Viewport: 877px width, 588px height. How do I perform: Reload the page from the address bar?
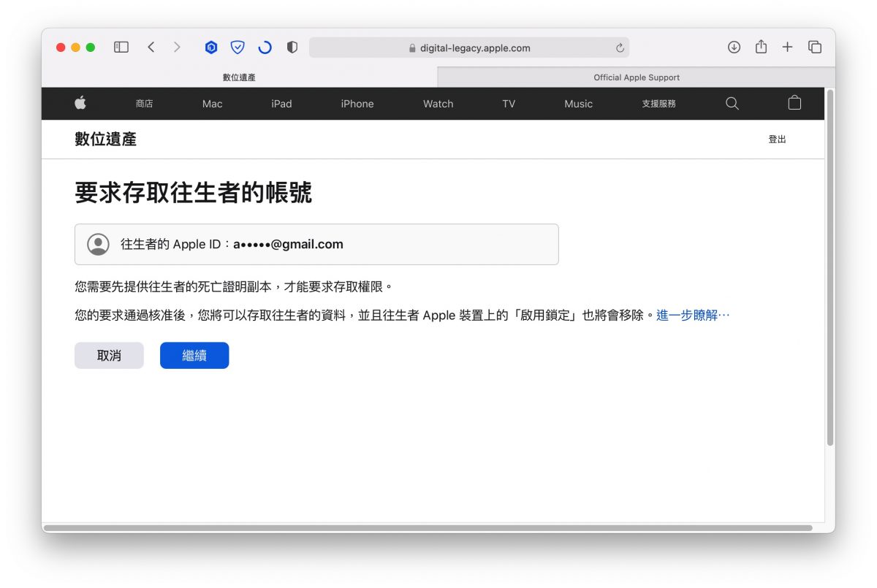[620, 48]
